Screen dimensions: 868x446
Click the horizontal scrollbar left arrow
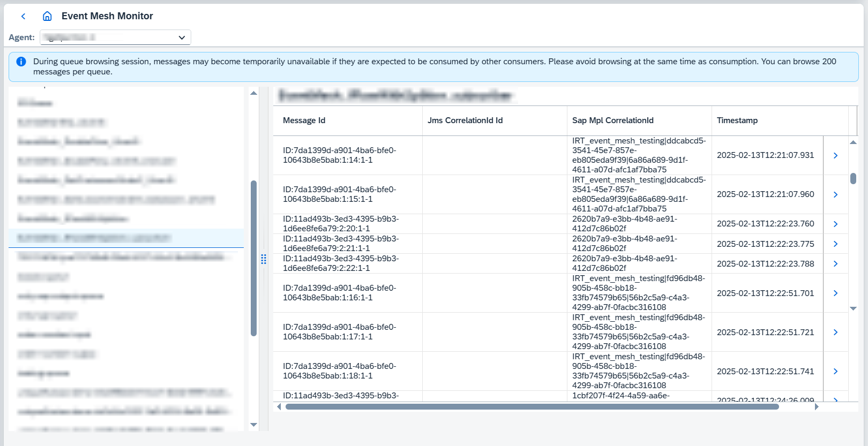(x=279, y=407)
